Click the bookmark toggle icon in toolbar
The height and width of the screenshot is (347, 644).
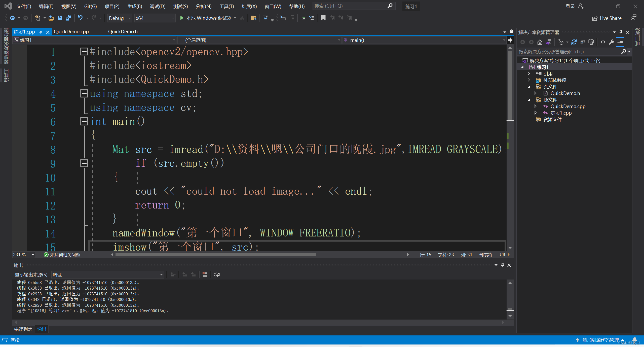323,18
